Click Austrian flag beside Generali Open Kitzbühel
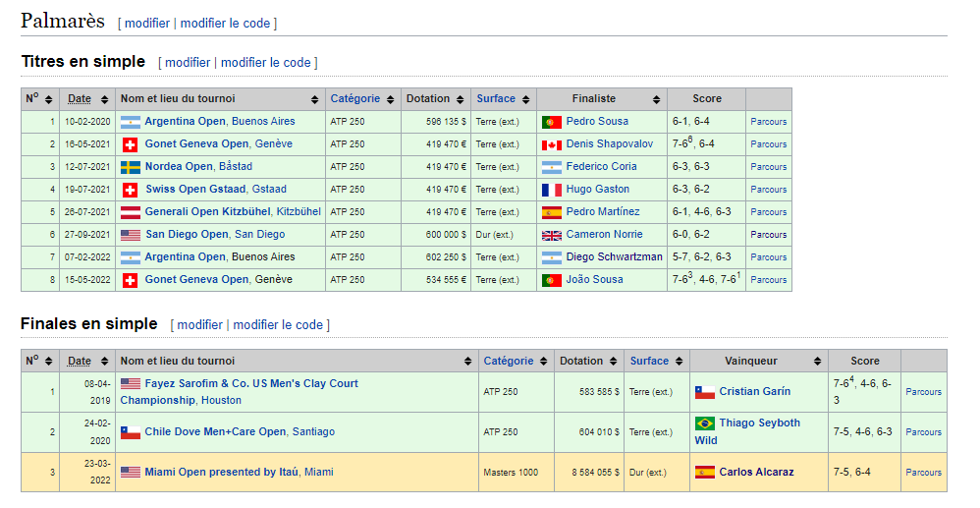The height and width of the screenshot is (508, 980). click(130, 212)
